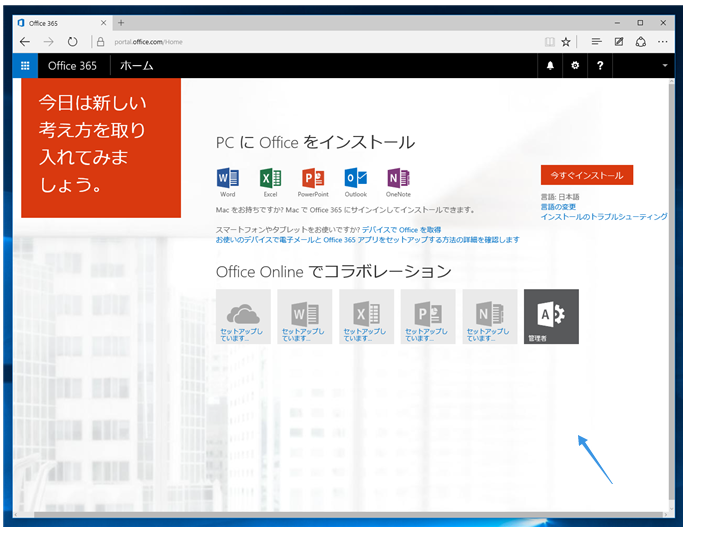The width and height of the screenshot is (710, 533).
Task: Click ホーム in the top bar
Action: click(x=136, y=66)
